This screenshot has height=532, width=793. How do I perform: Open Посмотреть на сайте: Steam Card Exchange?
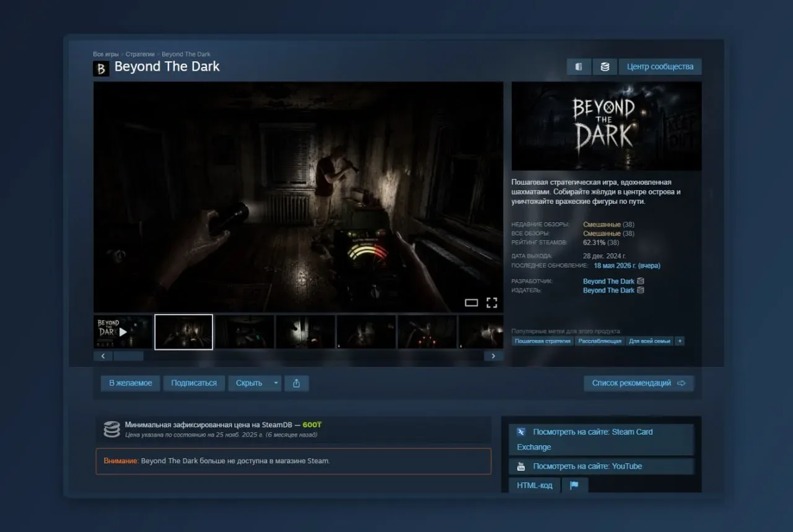point(601,440)
